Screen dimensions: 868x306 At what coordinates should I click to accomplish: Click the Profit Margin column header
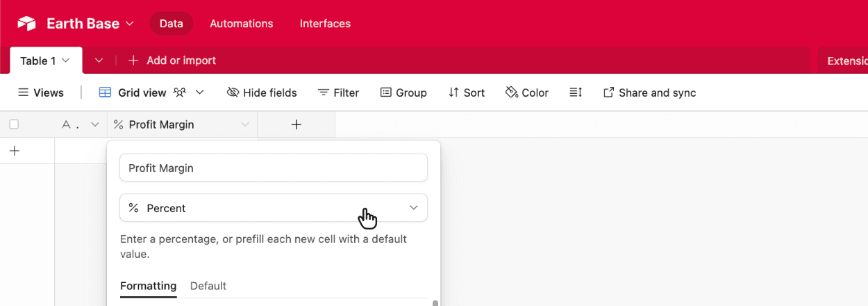tap(183, 124)
